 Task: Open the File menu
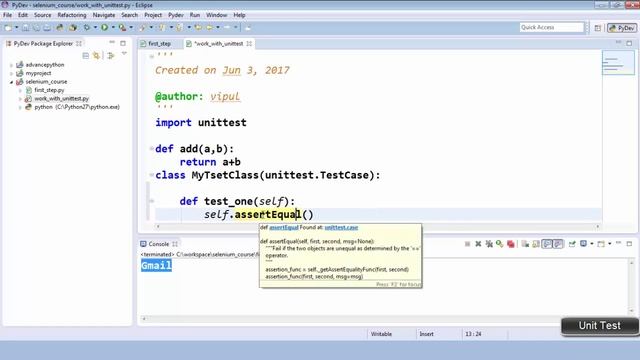[x=7, y=15]
